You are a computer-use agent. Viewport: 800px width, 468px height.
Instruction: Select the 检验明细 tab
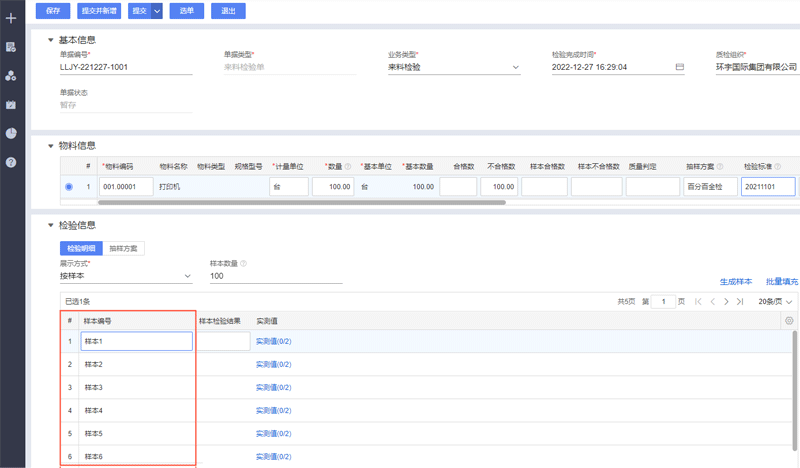click(x=81, y=248)
